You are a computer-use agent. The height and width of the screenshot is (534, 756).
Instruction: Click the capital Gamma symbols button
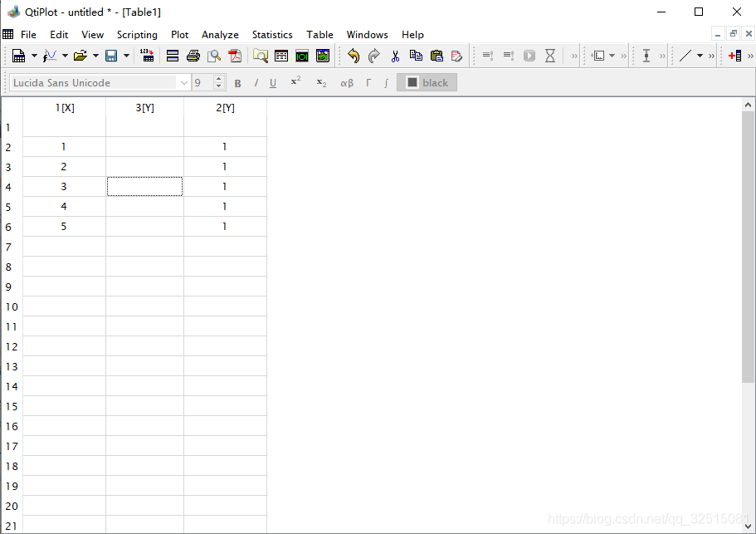click(x=368, y=83)
